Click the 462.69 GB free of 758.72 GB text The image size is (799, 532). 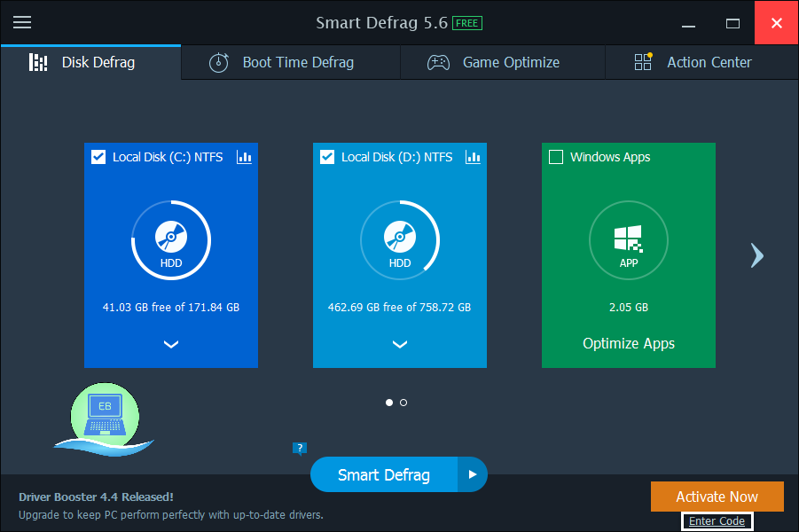(x=399, y=308)
